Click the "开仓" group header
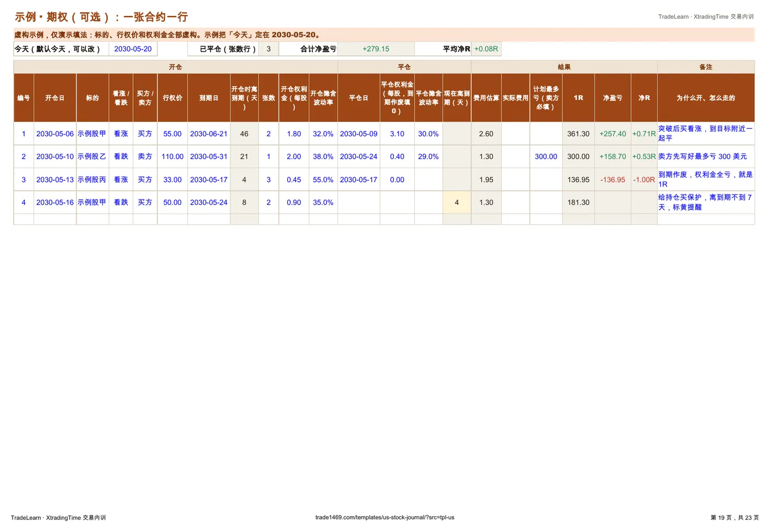The image size is (770, 532). point(175,67)
